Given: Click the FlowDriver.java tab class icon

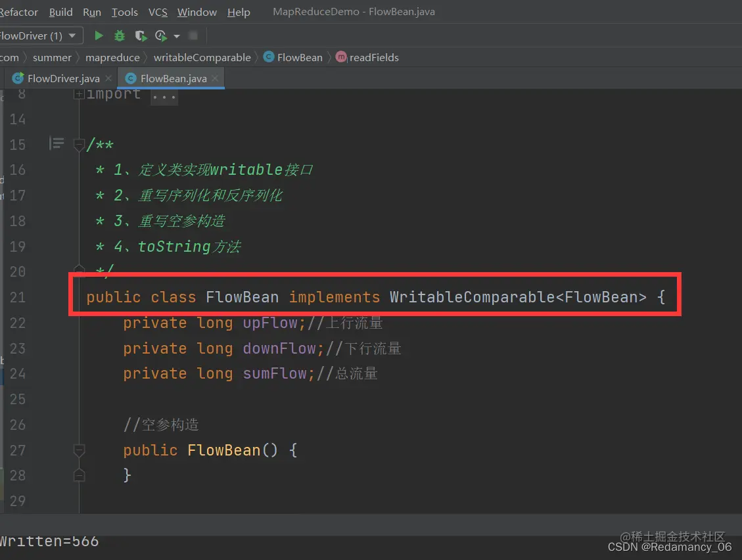Looking at the screenshot, I should (18, 78).
